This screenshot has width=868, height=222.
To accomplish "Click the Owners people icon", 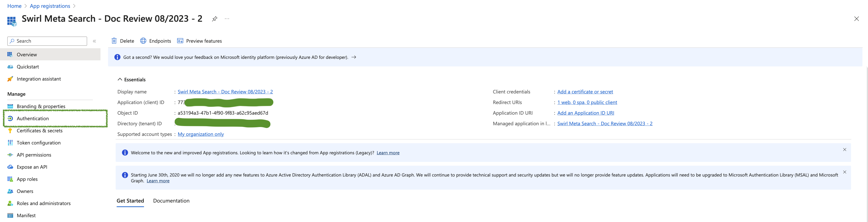I will tap(10, 191).
